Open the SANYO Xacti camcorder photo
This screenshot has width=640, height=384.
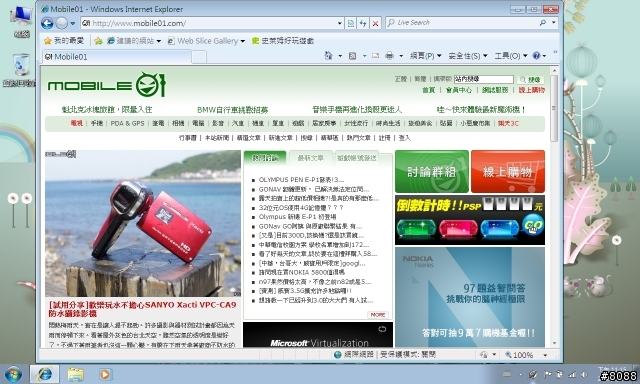click(143, 223)
